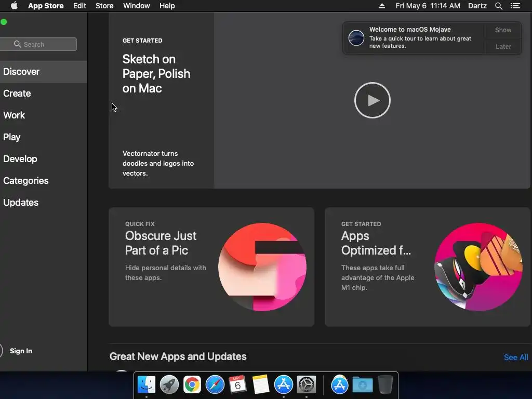
Task: Click the App Store icon beside Notes
Action: (283, 384)
